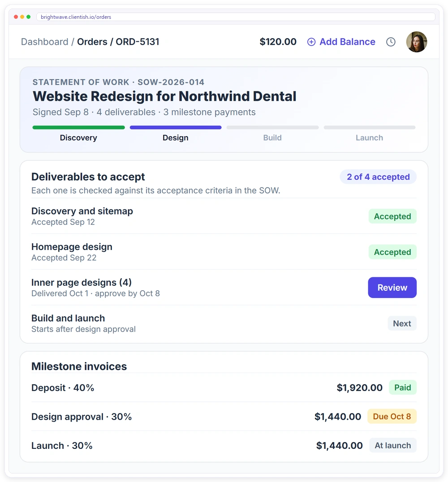Open the user profile avatar
The image size is (448, 482).
click(416, 42)
